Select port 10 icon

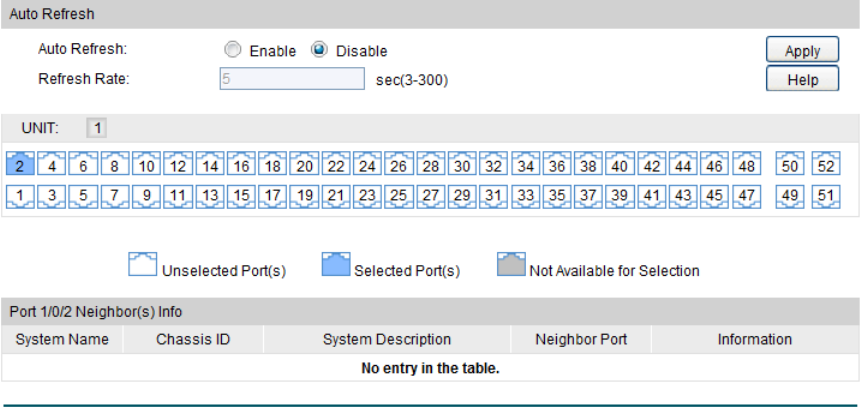click(146, 165)
